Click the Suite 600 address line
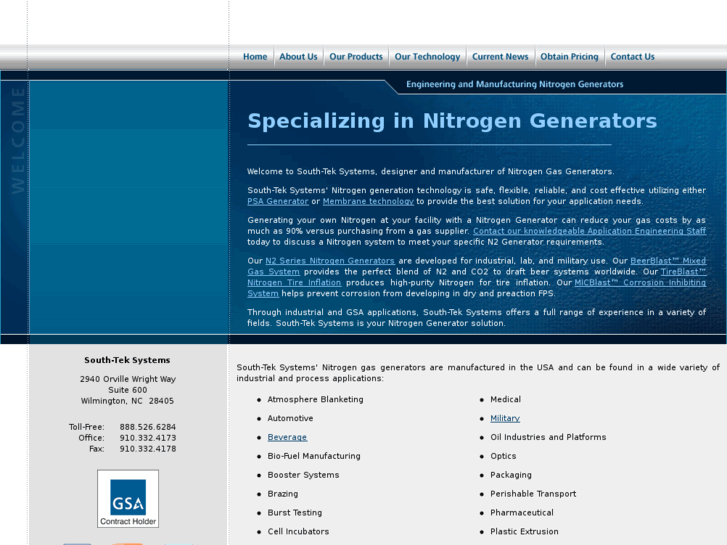The width and height of the screenshot is (727, 545). pos(128,390)
